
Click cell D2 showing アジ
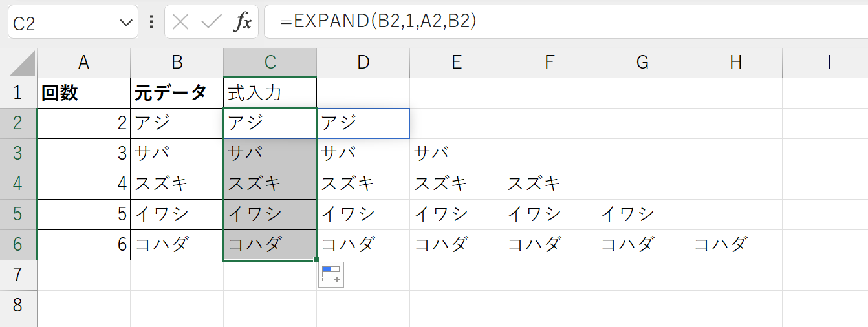tap(363, 123)
